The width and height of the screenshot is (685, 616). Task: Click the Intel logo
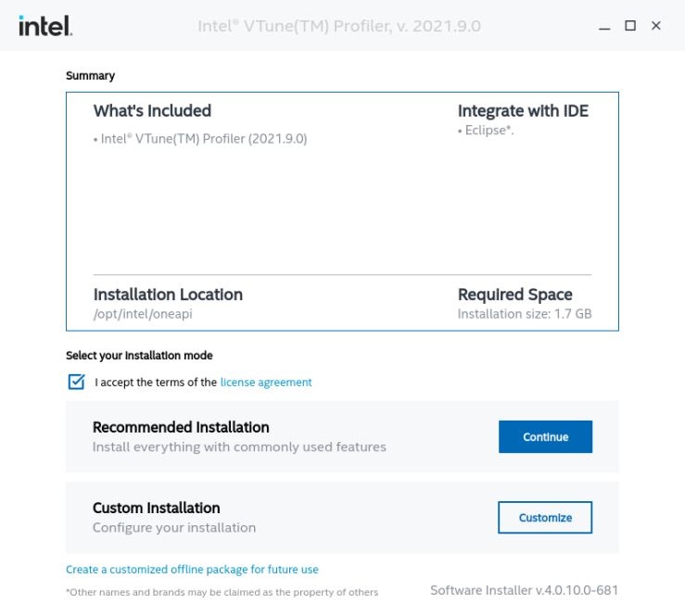(44, 26)
